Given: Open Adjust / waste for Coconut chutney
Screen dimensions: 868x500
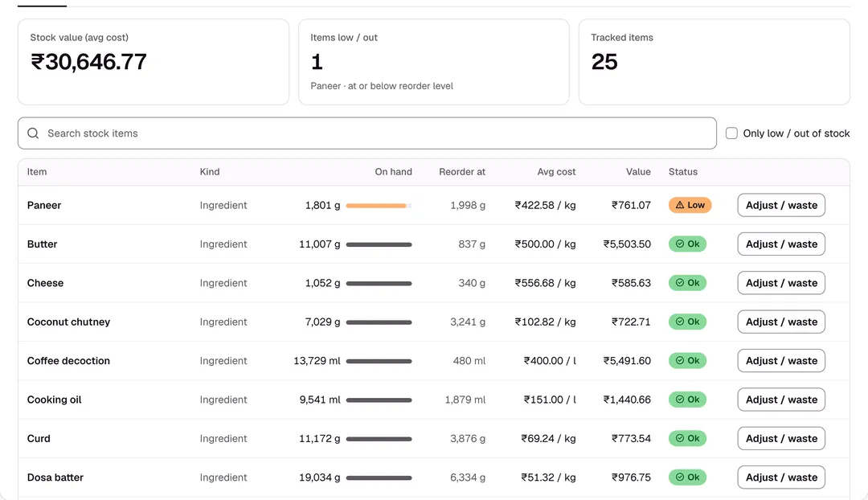Looking at the screenshot, I should coord(781,322).
